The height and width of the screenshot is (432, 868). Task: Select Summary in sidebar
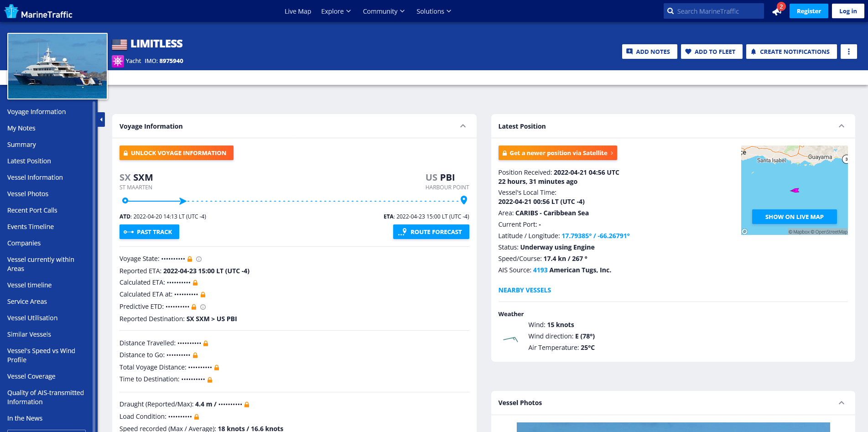[x=21, y=145]
